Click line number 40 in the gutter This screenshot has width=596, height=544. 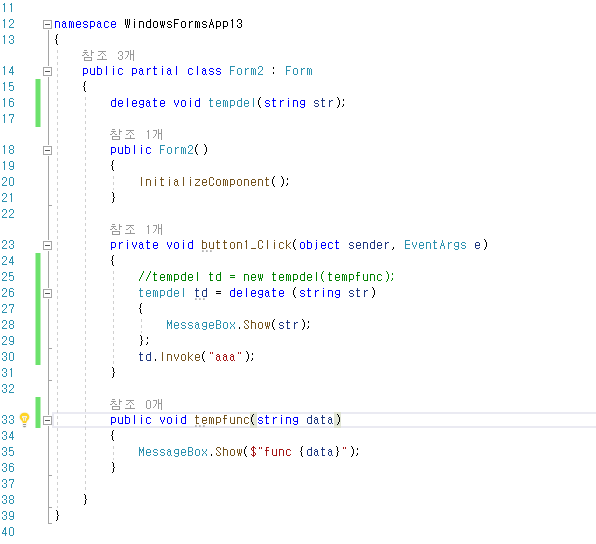coord(8,532)
